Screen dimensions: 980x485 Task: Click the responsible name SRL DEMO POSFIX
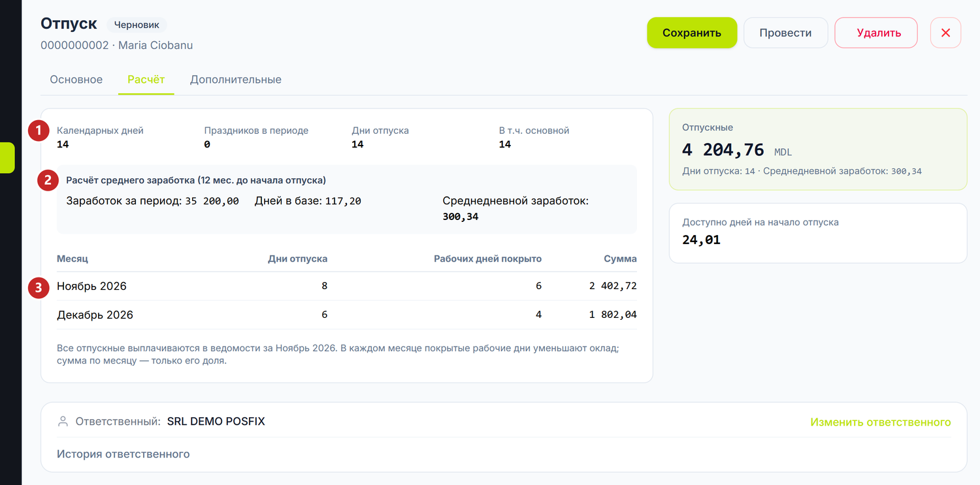tap(216, 422)
